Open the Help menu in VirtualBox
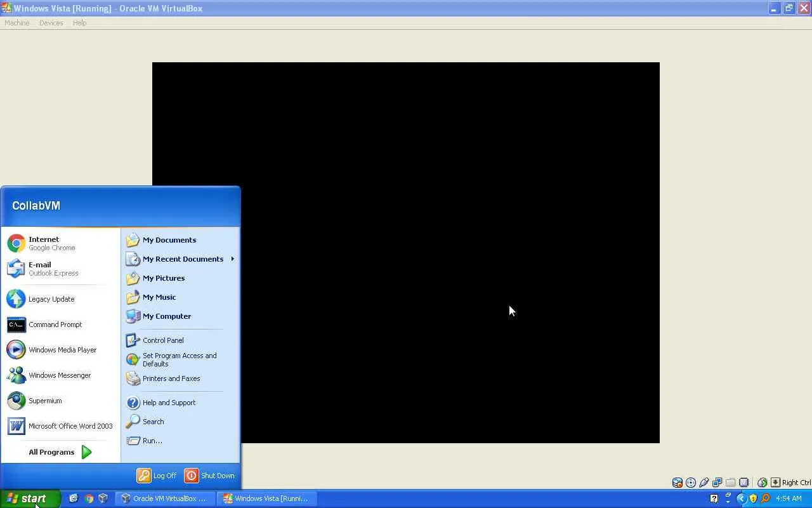Image resolution: width=812 pixels, height=508 pixels. (x=79, y=23)
